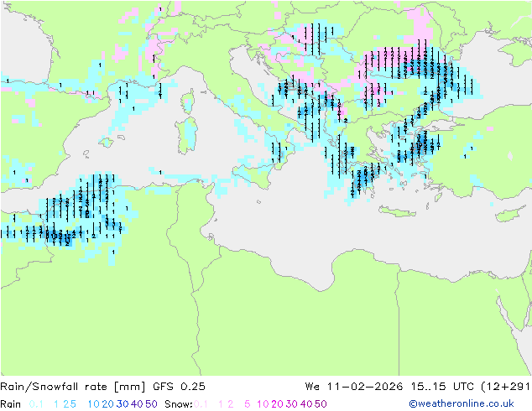Screen dimensions: 532x411
Task: Select the snow legend value 10
Action: pyautogui.click(x=263, y=404)
